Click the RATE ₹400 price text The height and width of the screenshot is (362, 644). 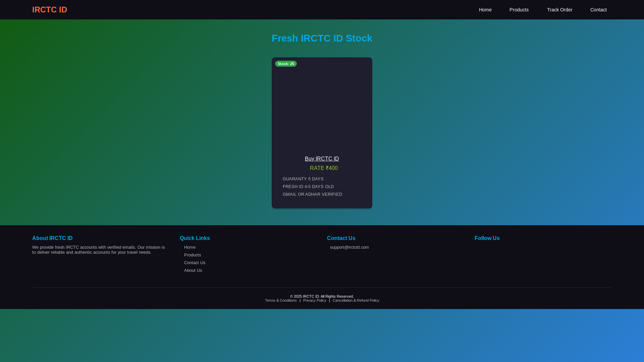324,168
